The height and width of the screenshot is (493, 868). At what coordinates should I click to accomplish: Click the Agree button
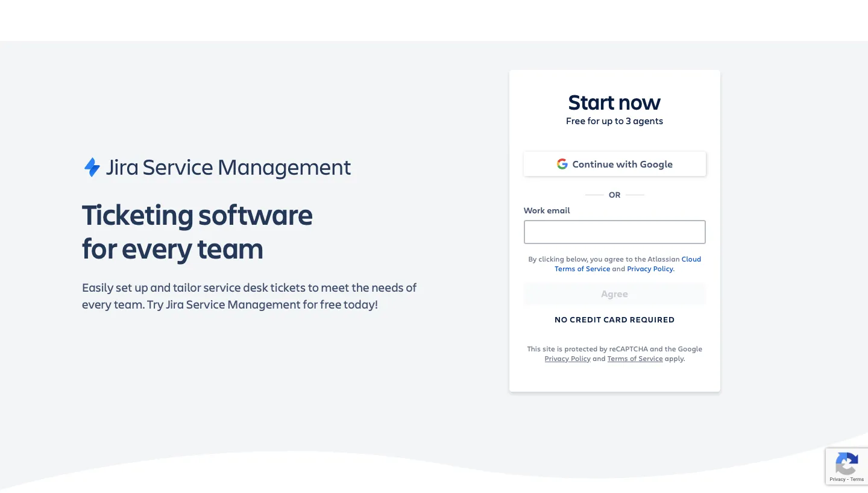point(614,294)
